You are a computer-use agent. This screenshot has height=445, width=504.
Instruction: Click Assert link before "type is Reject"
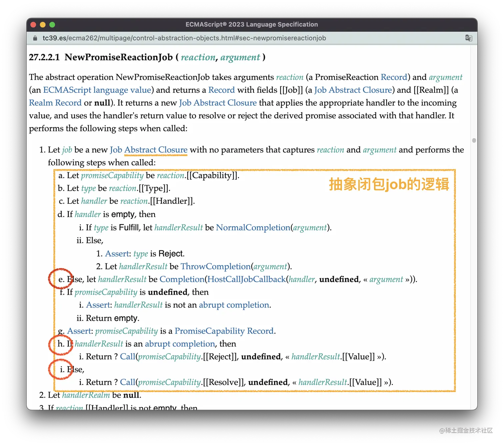(117, 254)
